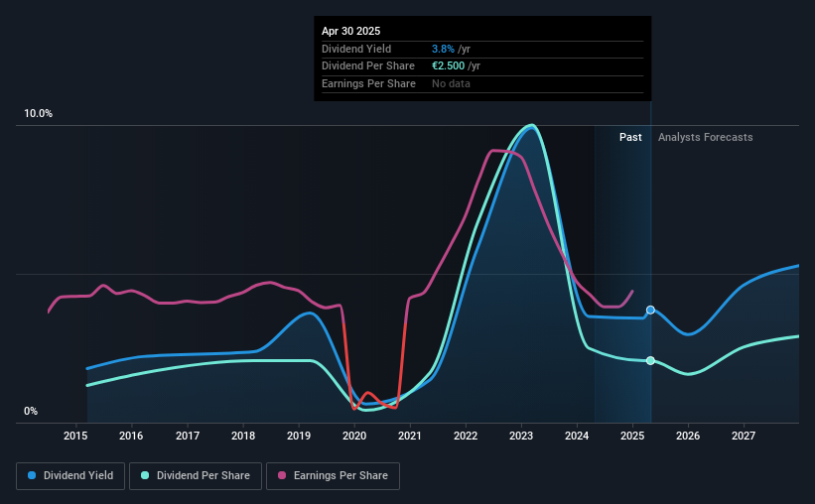Click the pink Earnings Per Share legend dot

point(282,475)
